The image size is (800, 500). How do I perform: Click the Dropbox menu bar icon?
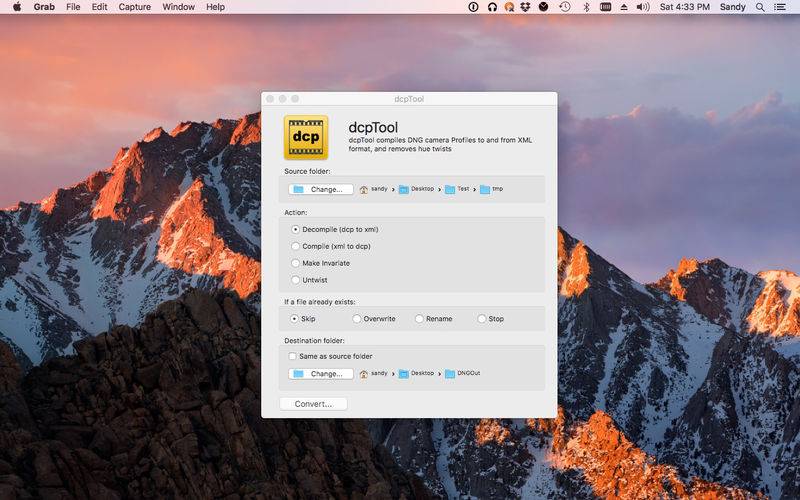525,7
